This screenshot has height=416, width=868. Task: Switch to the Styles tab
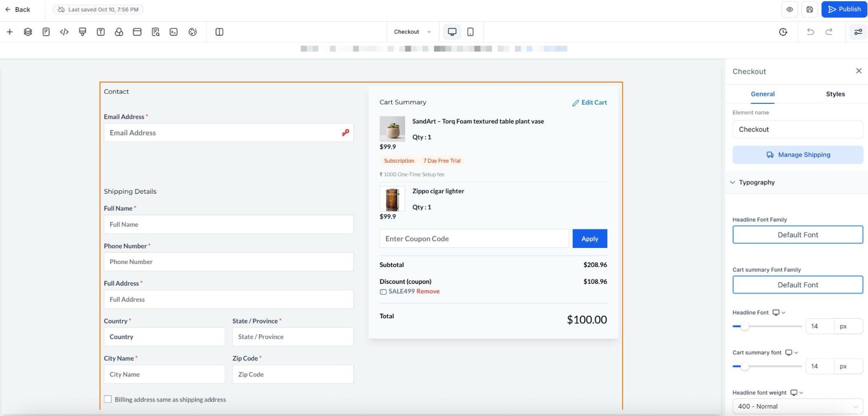click(835, 94)
